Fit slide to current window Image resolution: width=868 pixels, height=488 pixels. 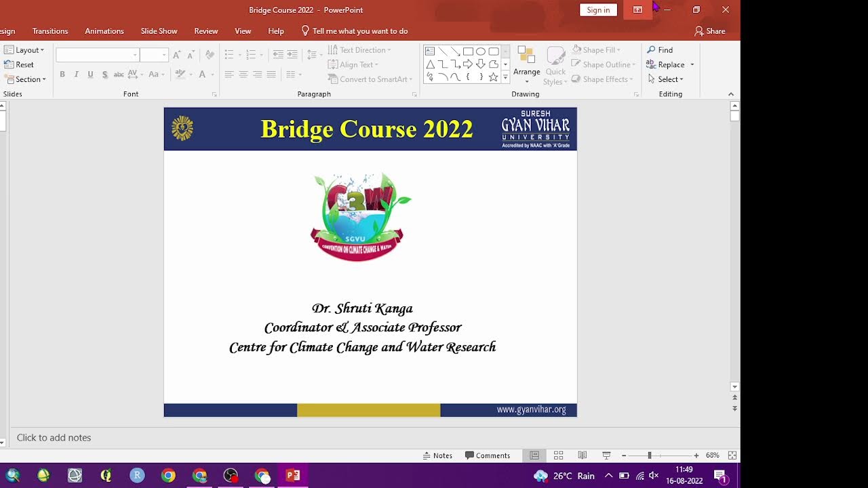pos(732,455)
